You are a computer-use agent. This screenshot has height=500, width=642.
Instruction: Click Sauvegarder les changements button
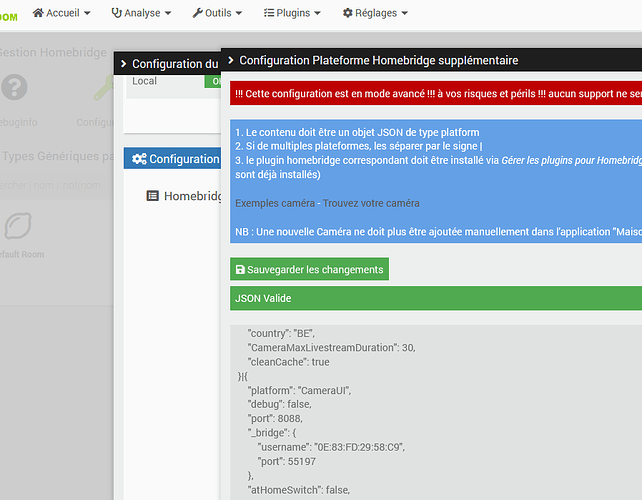pyautogui.click(x=310, y=269)
